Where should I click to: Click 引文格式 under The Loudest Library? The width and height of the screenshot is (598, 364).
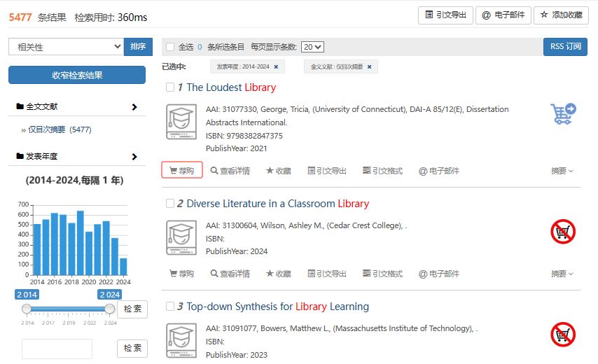(x=382, y=171)
